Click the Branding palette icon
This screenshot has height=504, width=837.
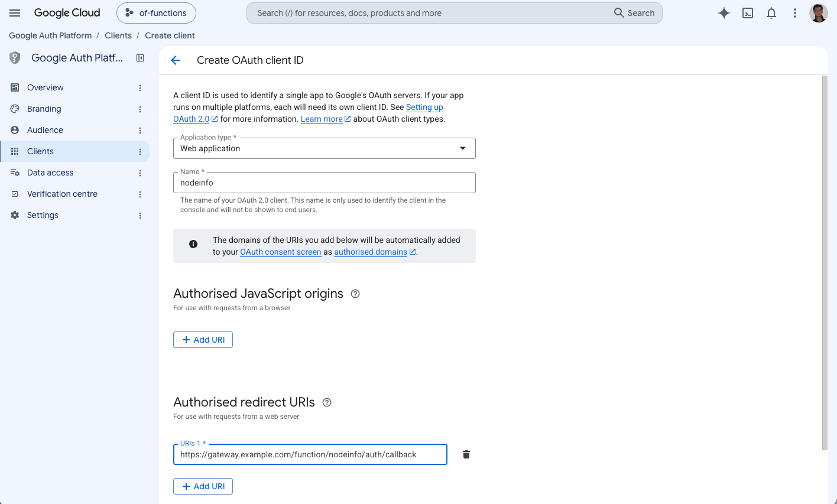click(15, 109)
